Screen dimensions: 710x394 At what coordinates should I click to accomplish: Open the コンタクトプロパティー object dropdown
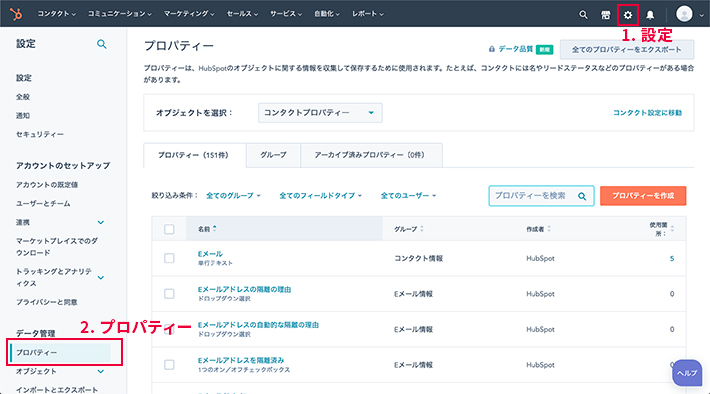(320, 113)
